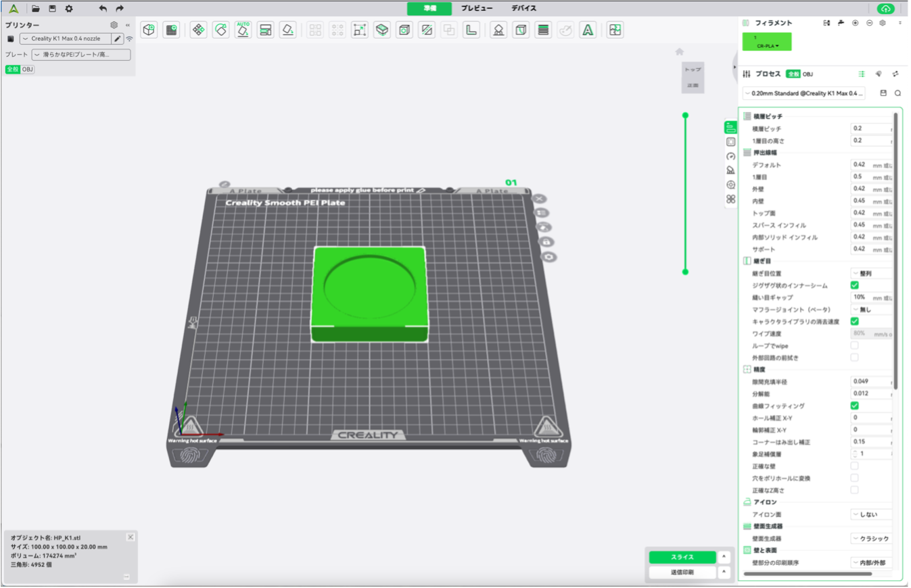The height and width of the screenshot is (588, 911).
Task: Switch to the デバイス tab
Action: point(523,8)
